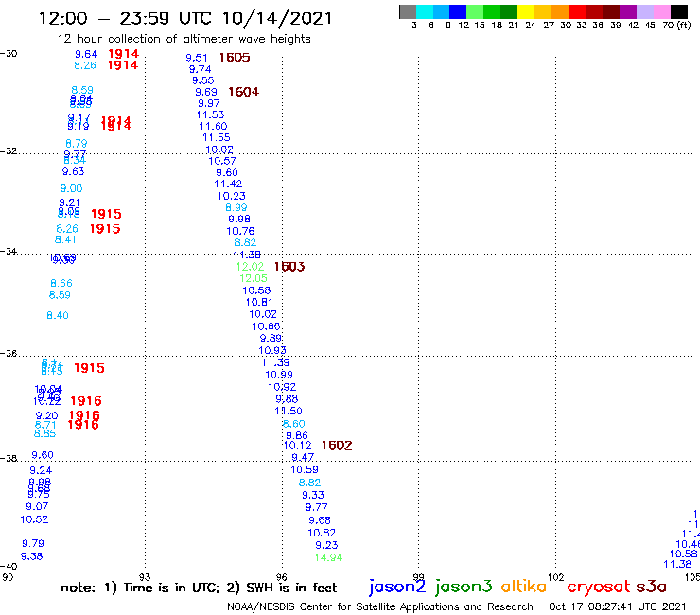Viewport: 700px width, 615px height.
Task: Select wave height value 11.55
Action: 216,137
